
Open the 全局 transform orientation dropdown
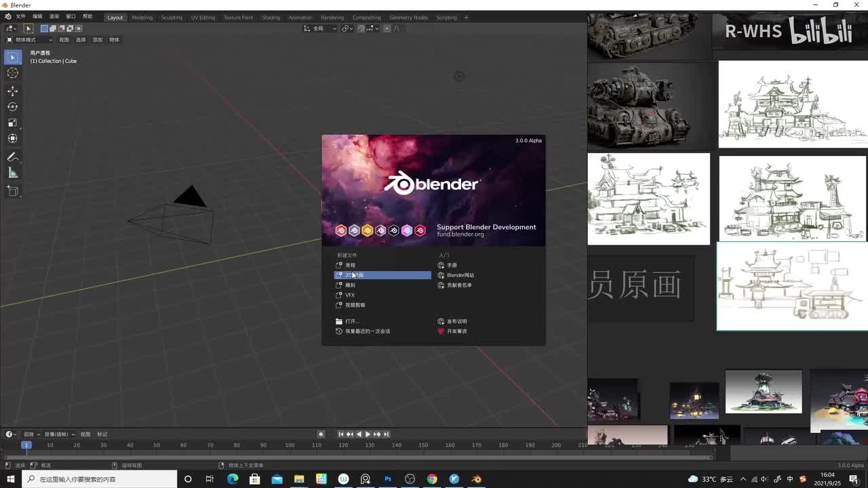pos(320,28)
